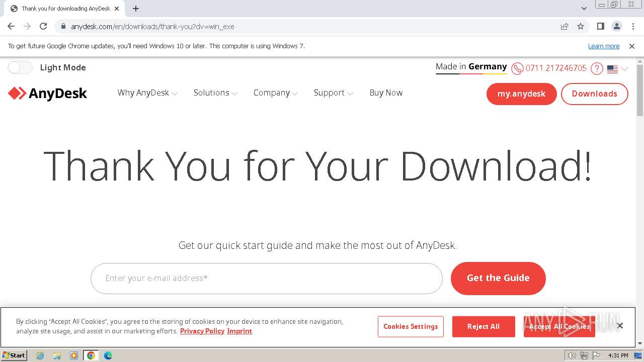Open the Chrome side panel
Image resolution: width=644 pixels, height=362 pixels.
pyautogui.click(x=601, y=27)
